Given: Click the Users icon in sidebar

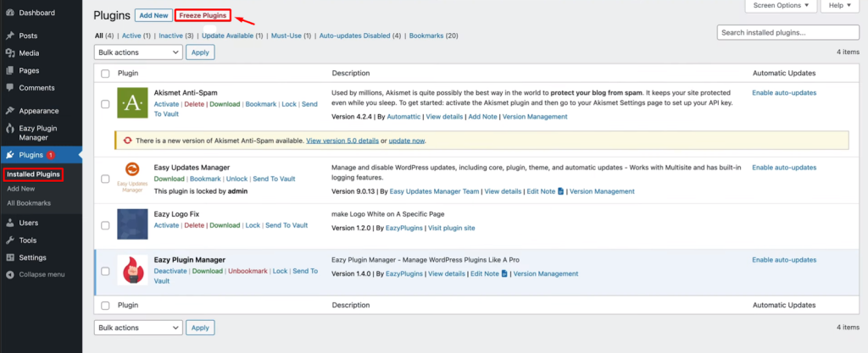Looking at the screenshot, I should click(9, 223).
